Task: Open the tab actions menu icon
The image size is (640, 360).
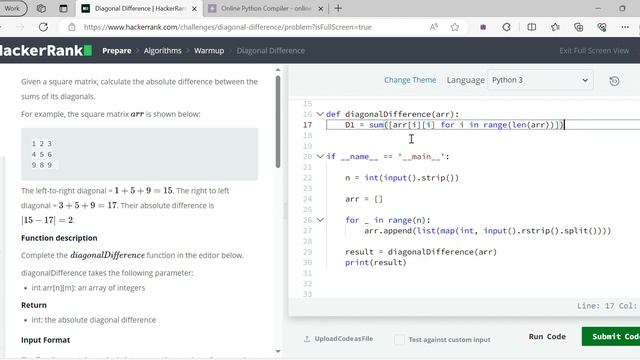Action: [63, 8]
